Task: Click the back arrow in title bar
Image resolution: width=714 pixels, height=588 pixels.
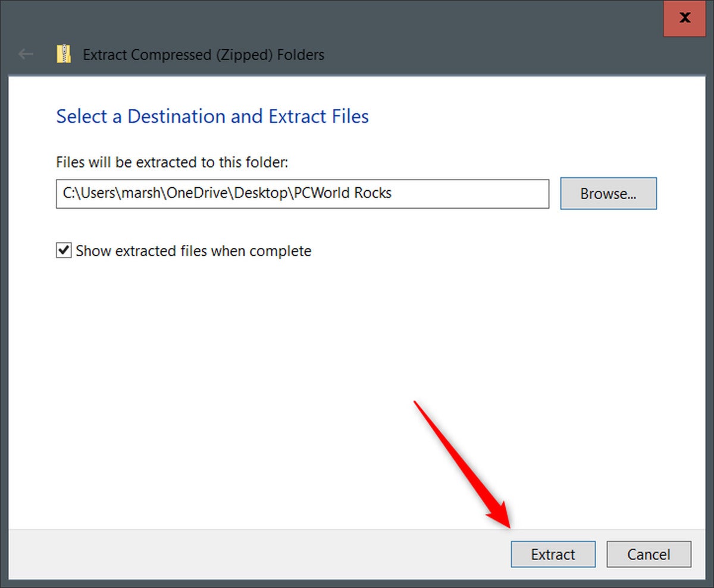Action: [26, 55]
